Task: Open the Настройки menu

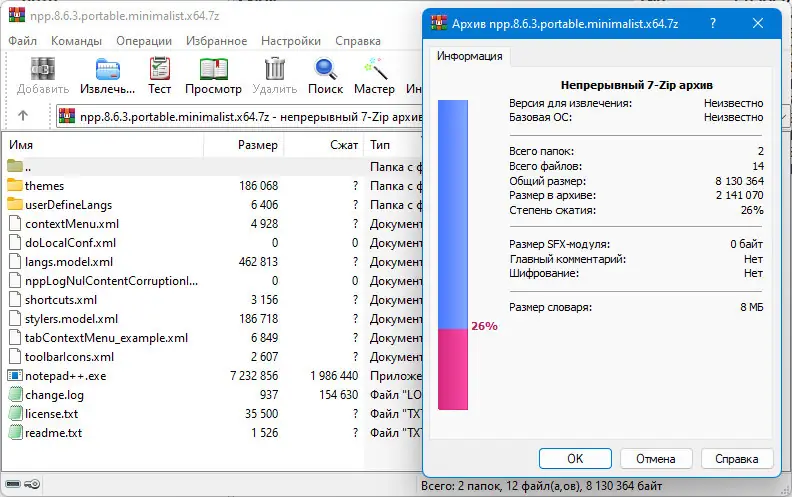Action: (x=291, y=41)
